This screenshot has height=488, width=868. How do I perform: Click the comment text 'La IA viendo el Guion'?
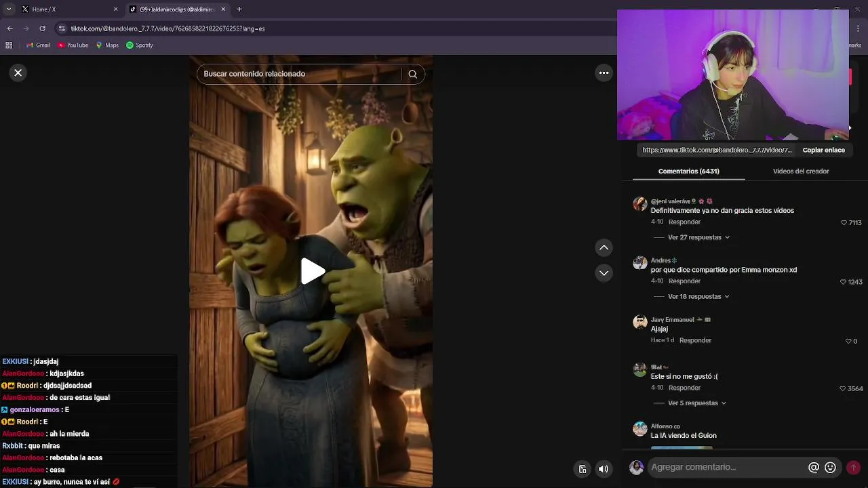(684, 436)
